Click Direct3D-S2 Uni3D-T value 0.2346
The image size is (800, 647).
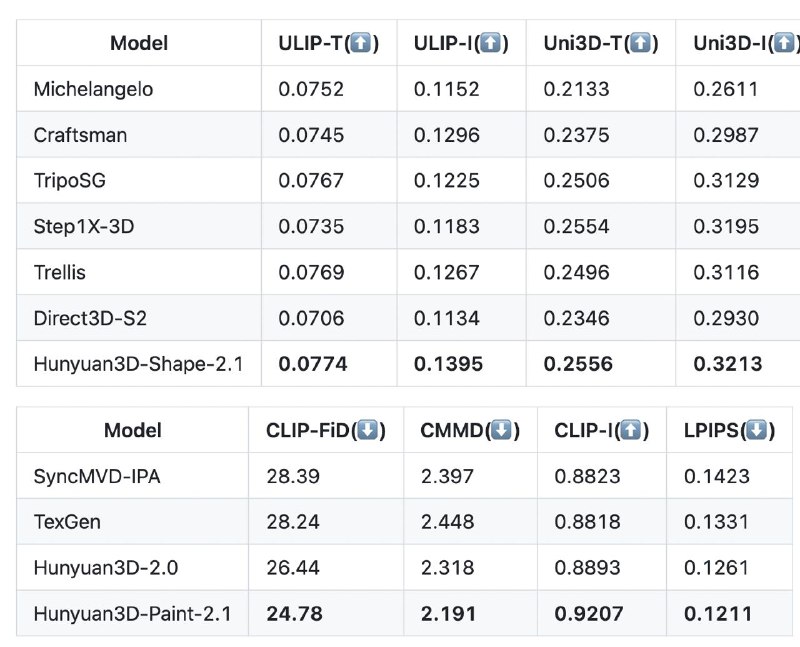577,318
